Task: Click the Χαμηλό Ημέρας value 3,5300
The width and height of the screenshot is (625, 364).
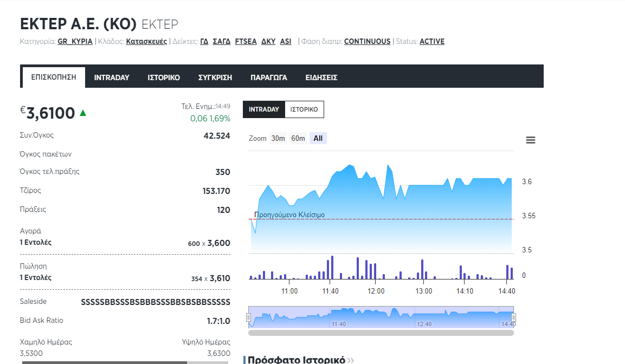Action: (x=31, y=353)
